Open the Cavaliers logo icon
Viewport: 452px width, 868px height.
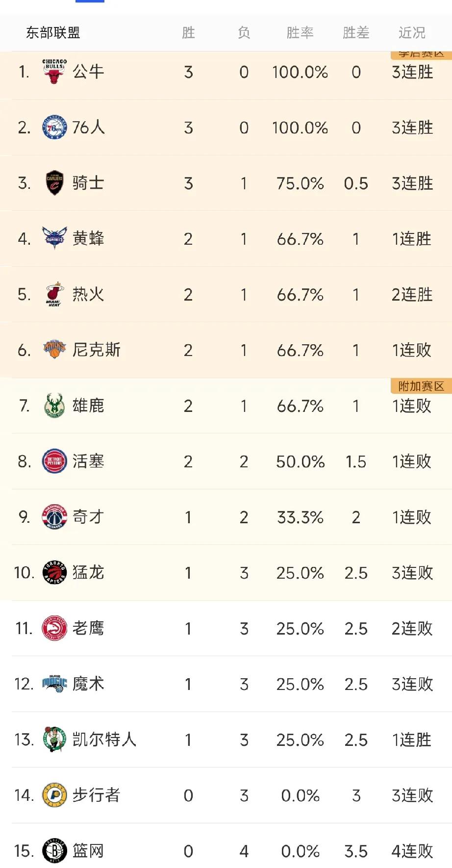[x=54, y=183]
